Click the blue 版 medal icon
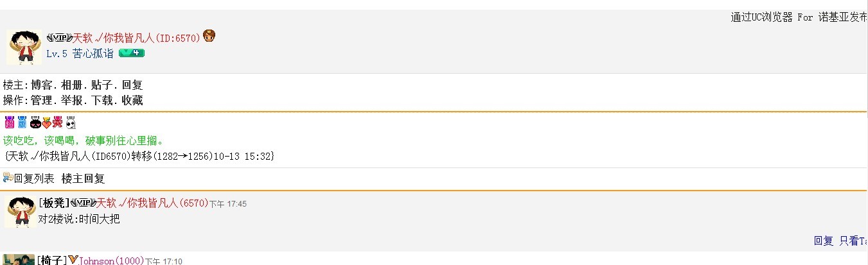Screen dimensions: 868x265 (x=22, y=123)
